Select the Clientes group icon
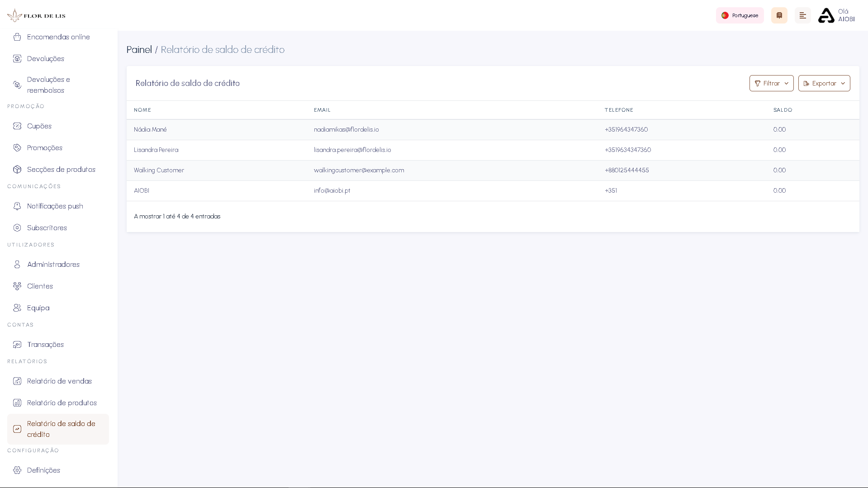This screenshot has height=488, width=868. click(17, 286)
